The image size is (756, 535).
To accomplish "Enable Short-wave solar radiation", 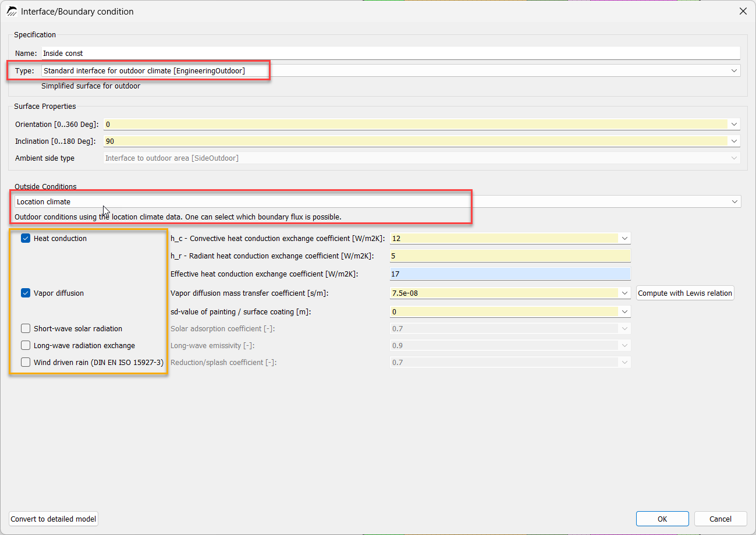I will coord(26,328).
